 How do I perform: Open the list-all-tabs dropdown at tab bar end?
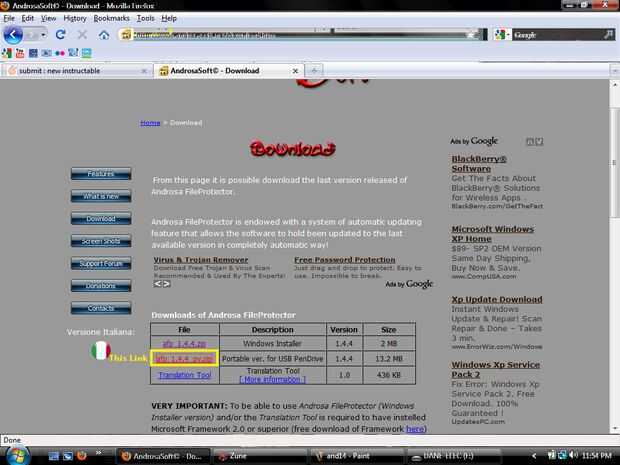[615, 71]
